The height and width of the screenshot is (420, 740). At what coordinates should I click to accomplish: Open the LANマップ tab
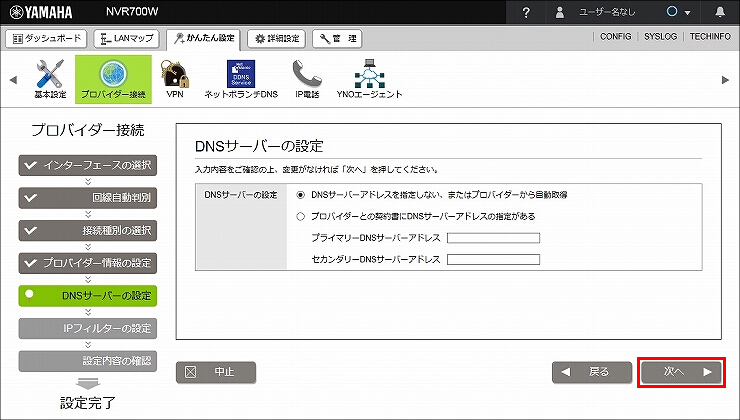pos(126,38)
